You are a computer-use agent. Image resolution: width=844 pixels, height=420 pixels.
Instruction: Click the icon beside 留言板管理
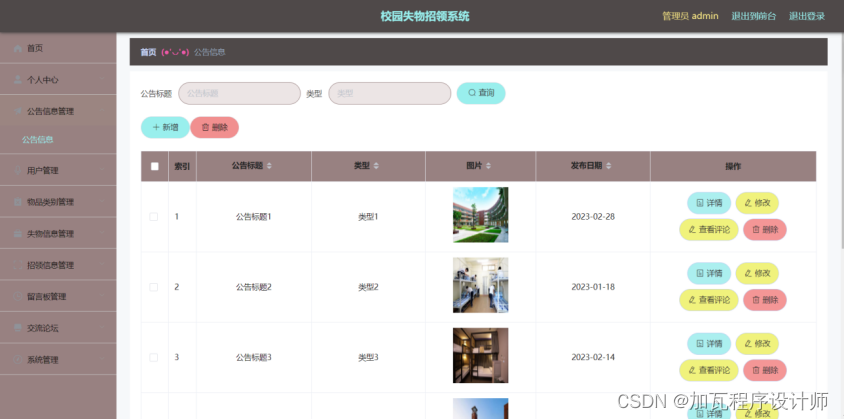point(18,297)
